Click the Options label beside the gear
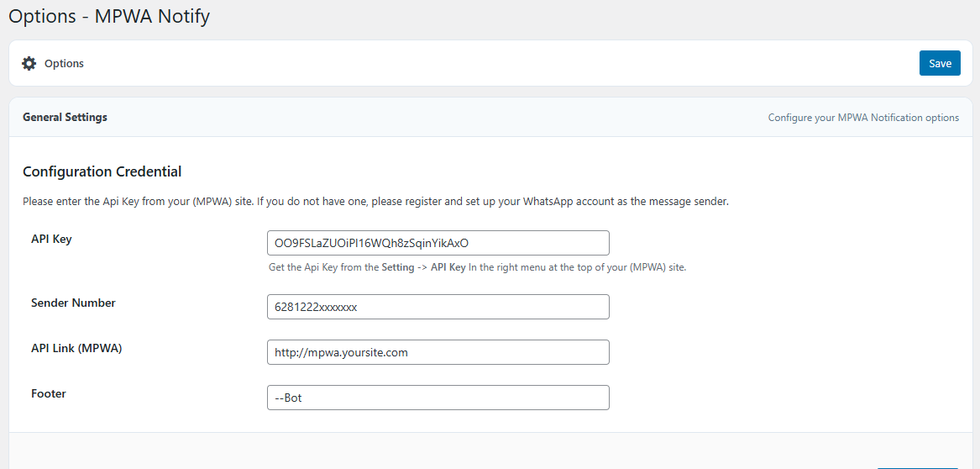 64,64
